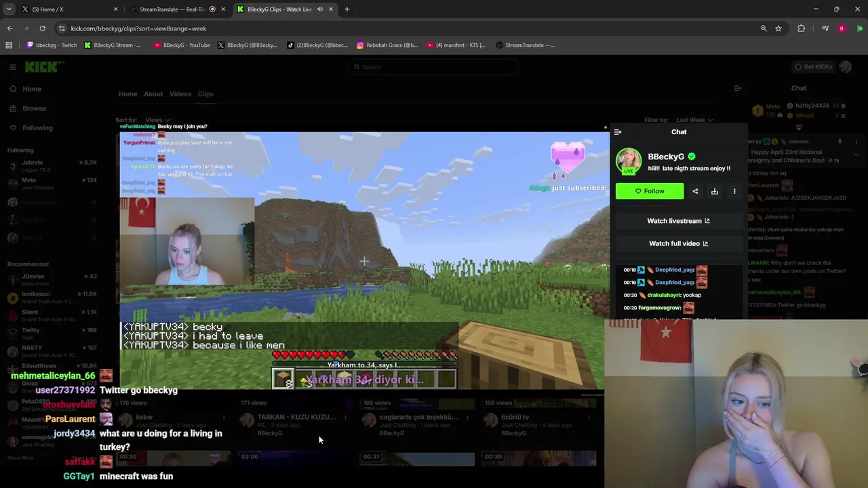
Task: Open Jahrein's channel in the Following list
Action: click(53, 166)
